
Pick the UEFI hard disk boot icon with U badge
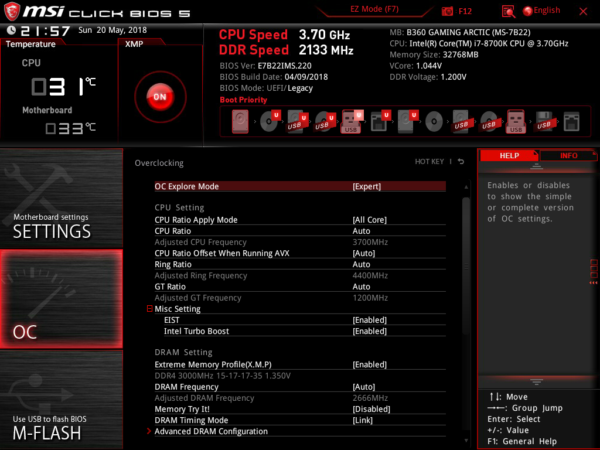(407, 121)
